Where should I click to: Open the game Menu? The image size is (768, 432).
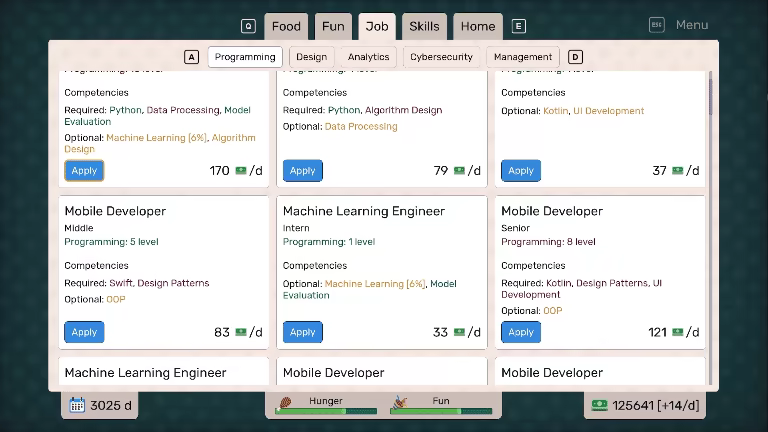point(692,25)
